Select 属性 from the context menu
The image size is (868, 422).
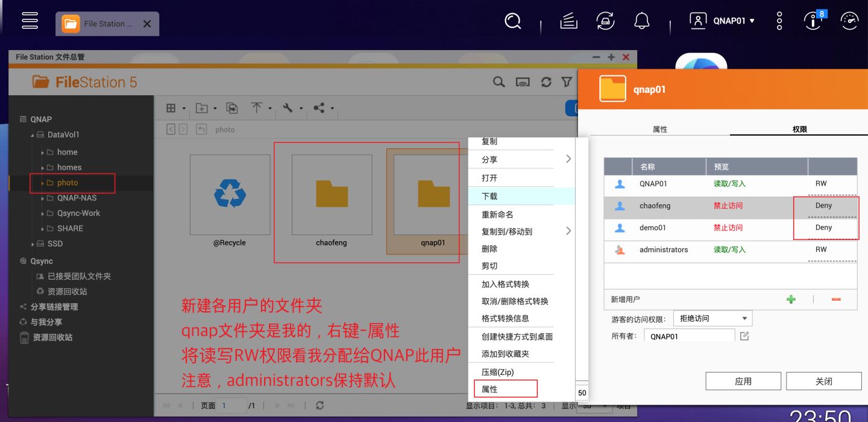[x=505, y=388]
